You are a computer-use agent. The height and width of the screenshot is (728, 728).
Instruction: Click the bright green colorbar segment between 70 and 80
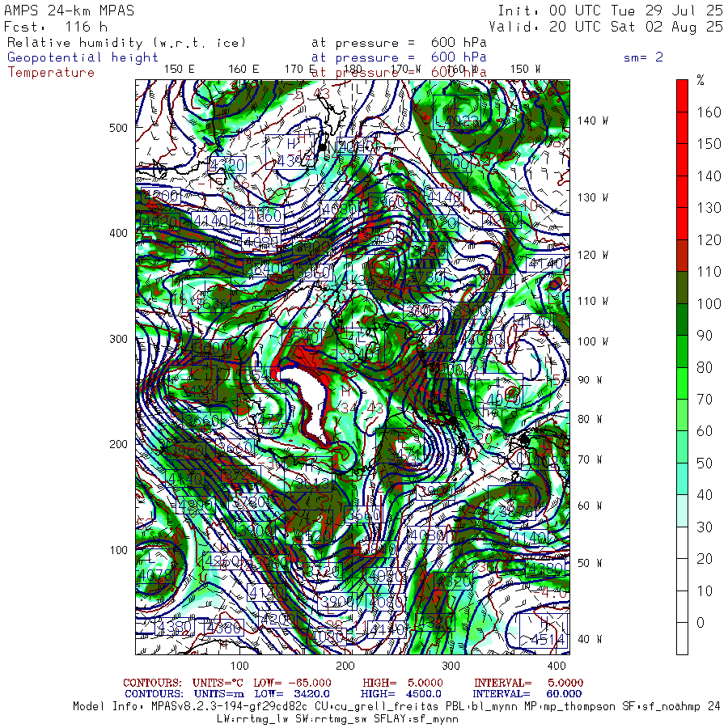pos(682,383)
